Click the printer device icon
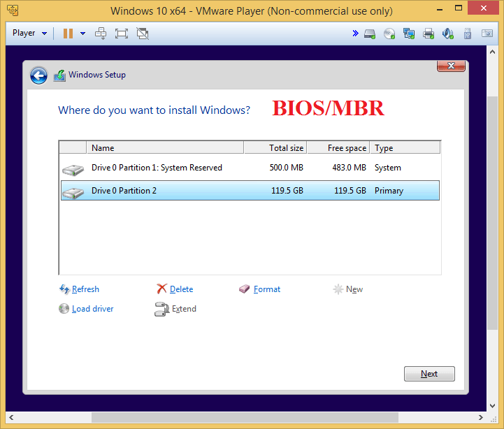 point(429,33)
